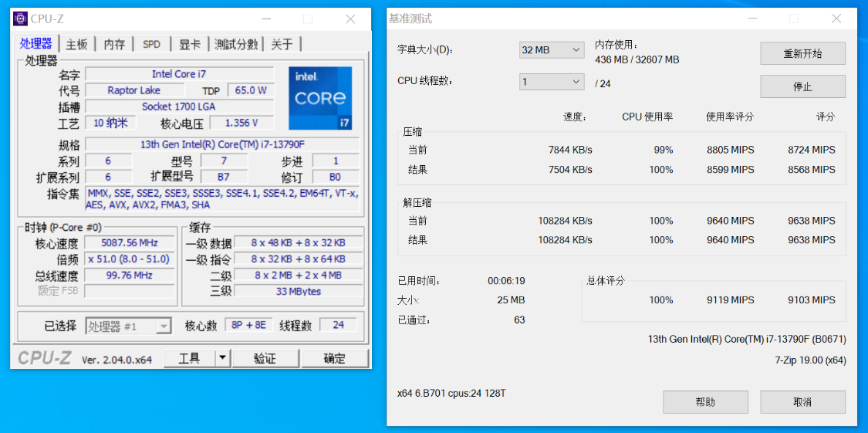The image size is (868, 433).
Task: Click the passes count 63 value
Action: click(x=519, y=320)
